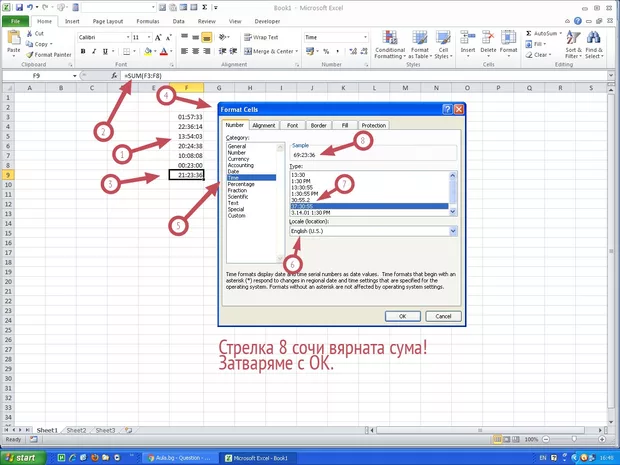Switch to the Insert ribbon tab
Image resolution: width=620 pixels, height=465 pixels.
tap(72, 21)
